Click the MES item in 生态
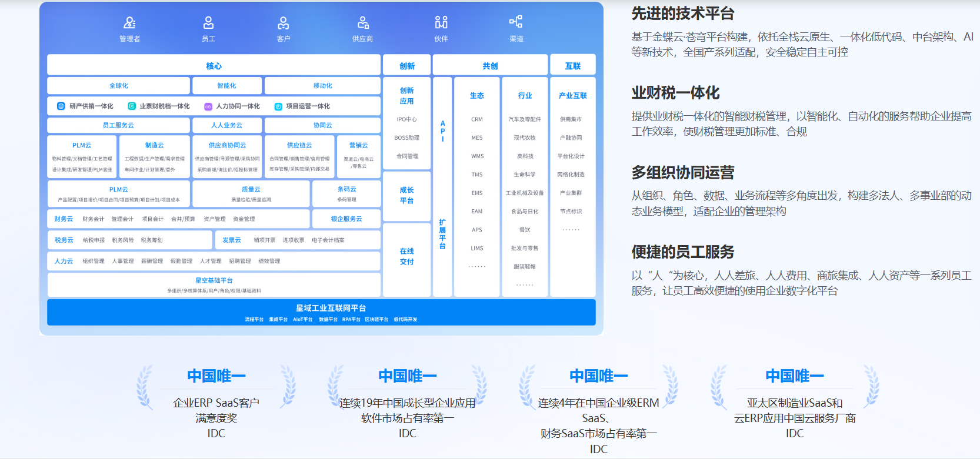Viewport: 980px width, 459px height. pyautogui.click(x=477, y=138)
